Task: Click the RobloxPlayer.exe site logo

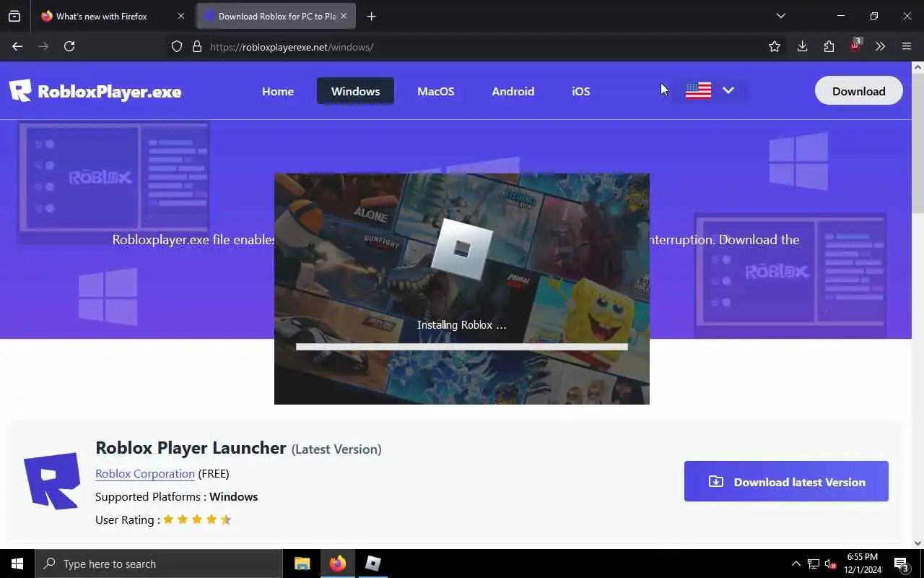Action: coord(95,91)
